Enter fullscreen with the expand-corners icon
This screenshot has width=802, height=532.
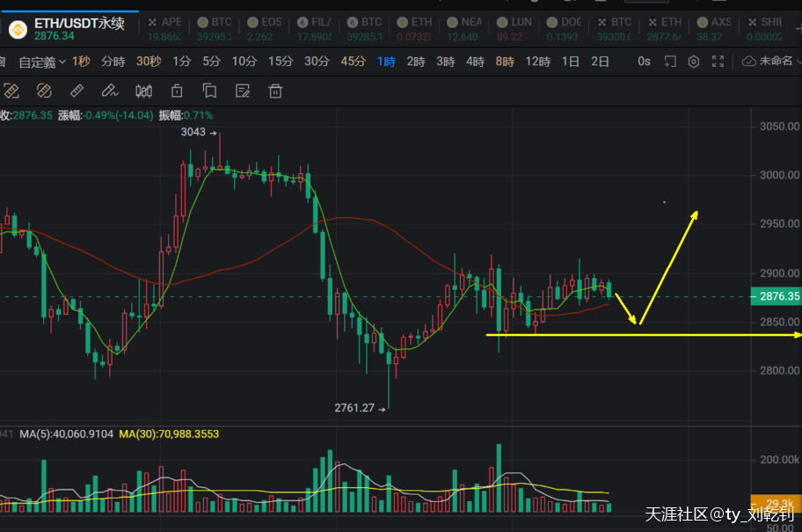pos(718,62)
